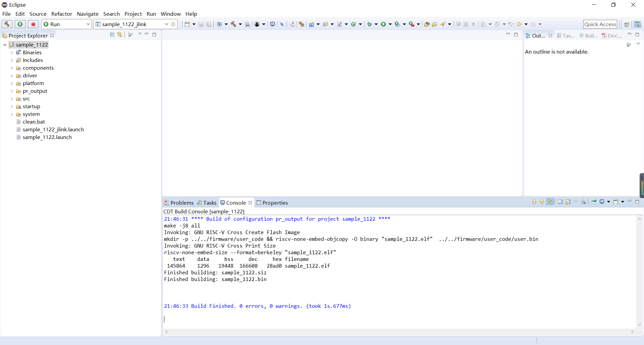Click the Back yellow arrow navigation icon
The width and height of the screenshot is (644, 345).
519,24
